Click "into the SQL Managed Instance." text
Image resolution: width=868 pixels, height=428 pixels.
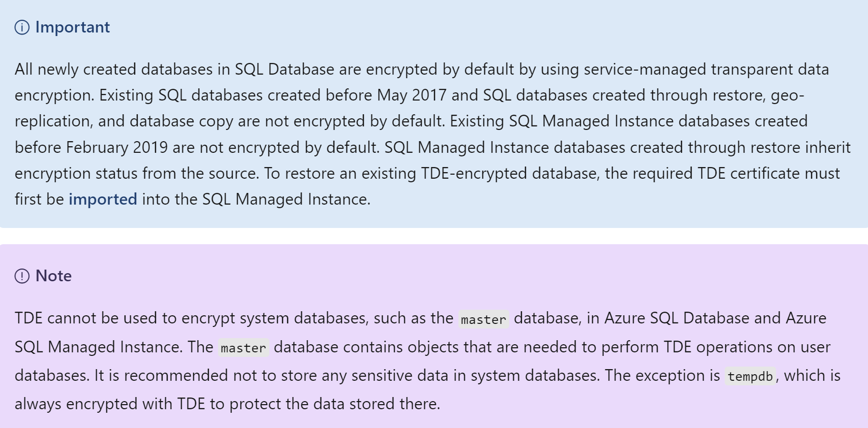point(256,199)
